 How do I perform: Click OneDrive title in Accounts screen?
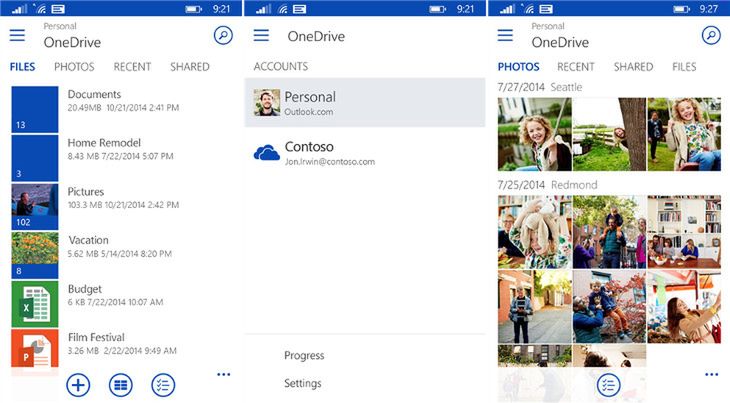[316, 36]
